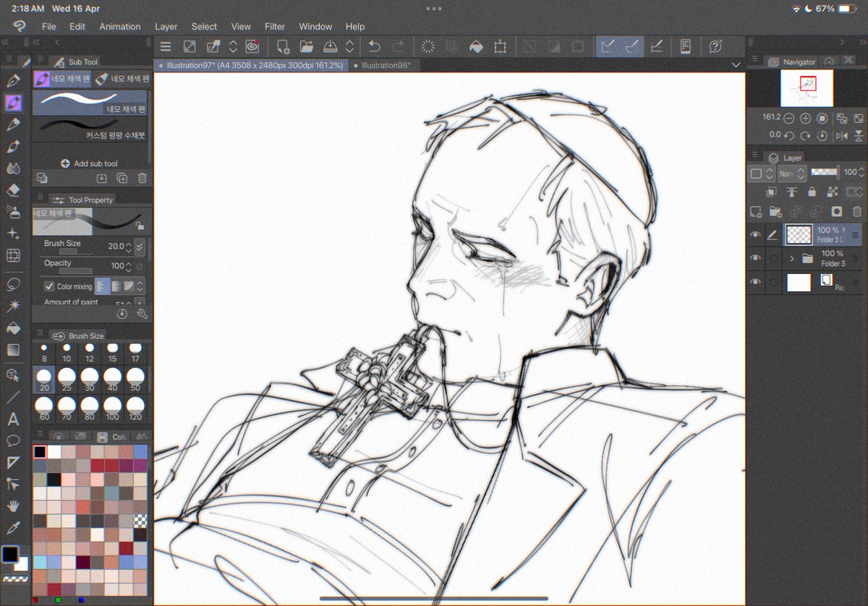
Task: Rotate canvas left in Navigator
Action: click(788, 135)
